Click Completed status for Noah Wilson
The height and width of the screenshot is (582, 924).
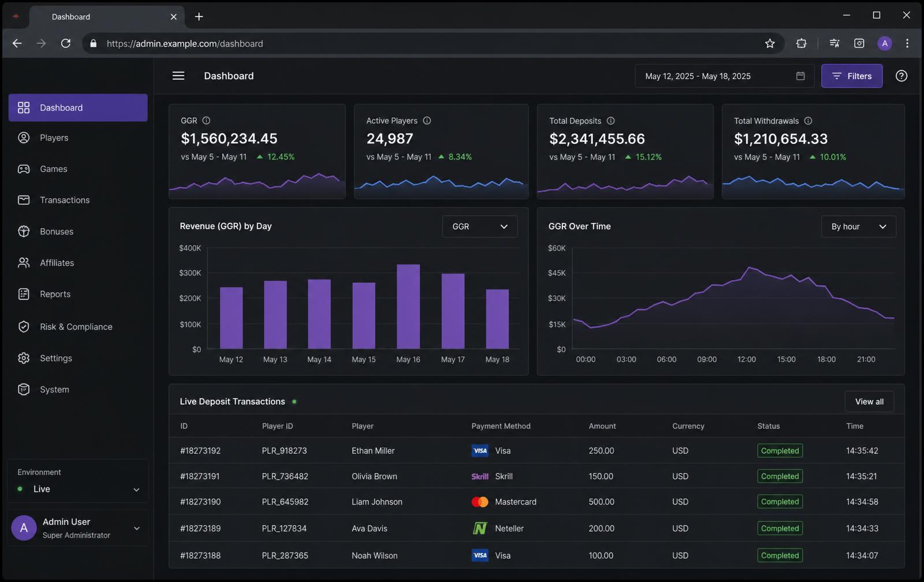point(780,555)
